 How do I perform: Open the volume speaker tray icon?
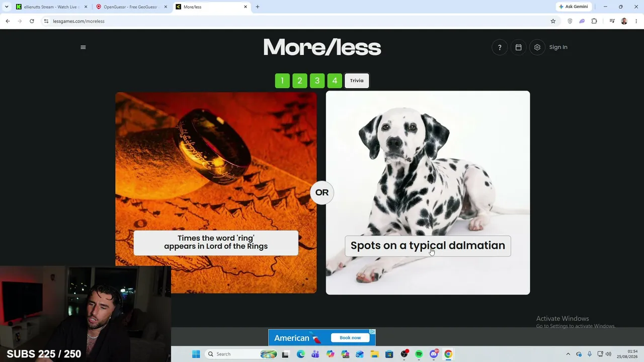(x=608, y=354)
